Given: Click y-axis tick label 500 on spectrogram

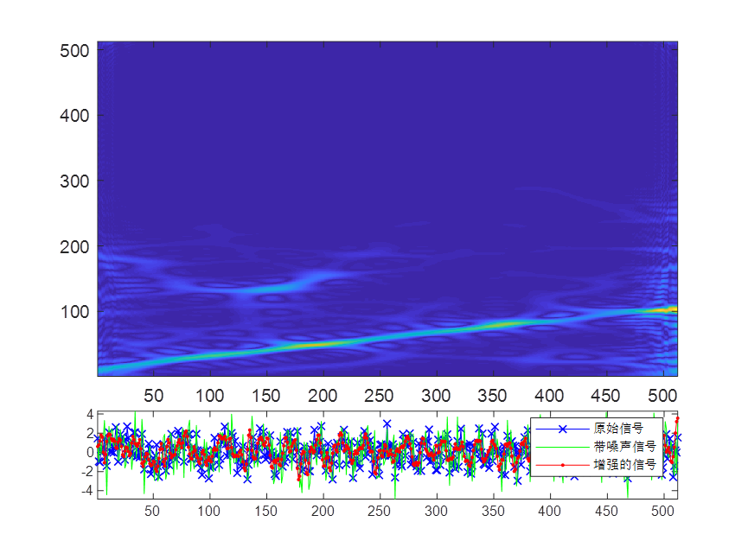Looking at the screenshot, I should pos(76,50).
